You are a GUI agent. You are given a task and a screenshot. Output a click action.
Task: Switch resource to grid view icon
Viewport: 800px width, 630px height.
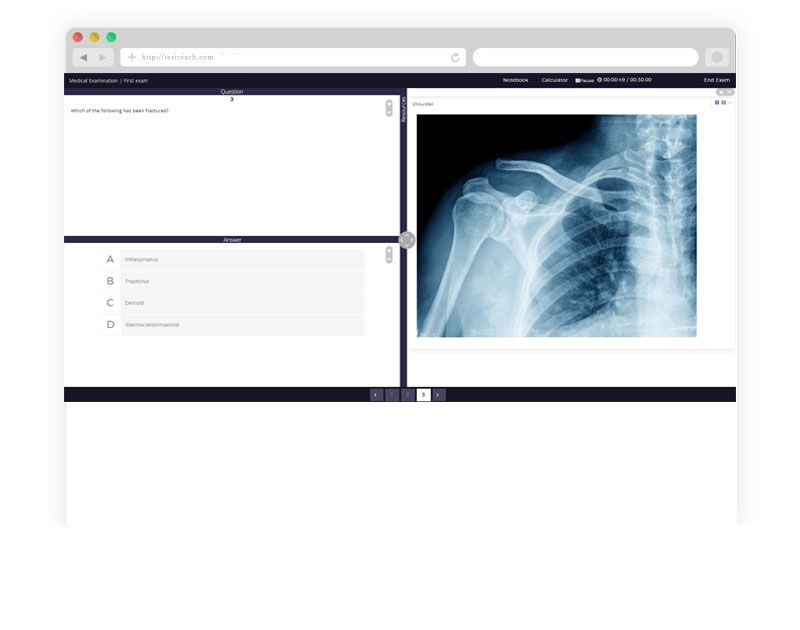point(717,103)
